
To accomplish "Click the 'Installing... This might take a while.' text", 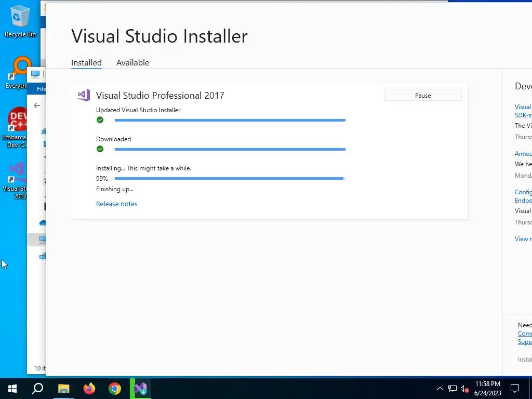I will pyautogui.click(x=143, y=168).
